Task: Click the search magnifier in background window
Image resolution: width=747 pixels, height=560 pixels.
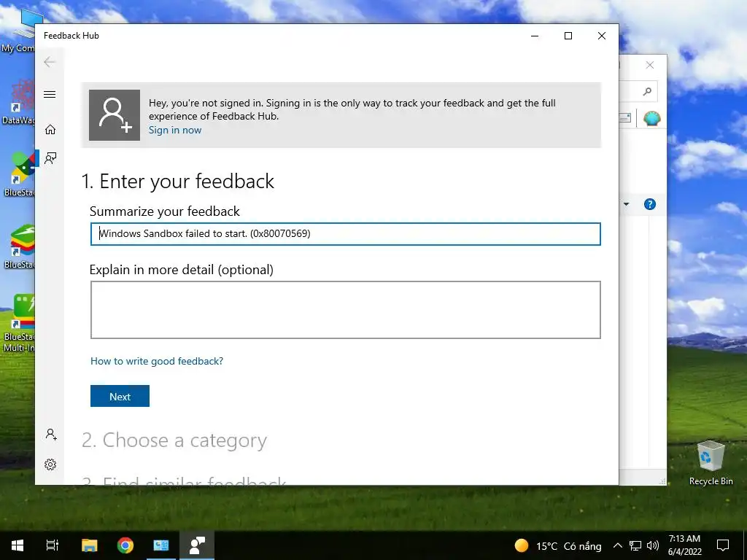Action: tap(647, 91)
